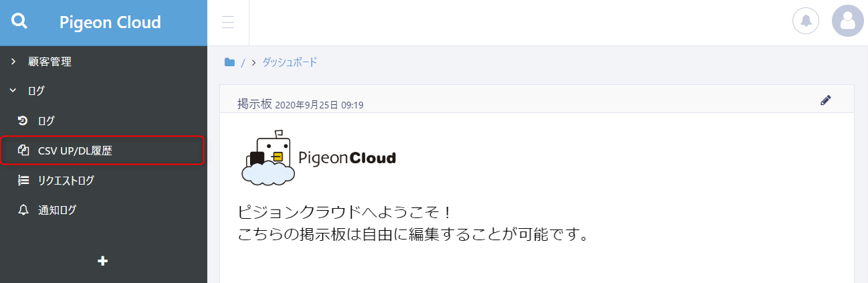Edit the bulletin board with pencil icon
868x283 pixels.
pyautogui.click(x=826, y=100)
